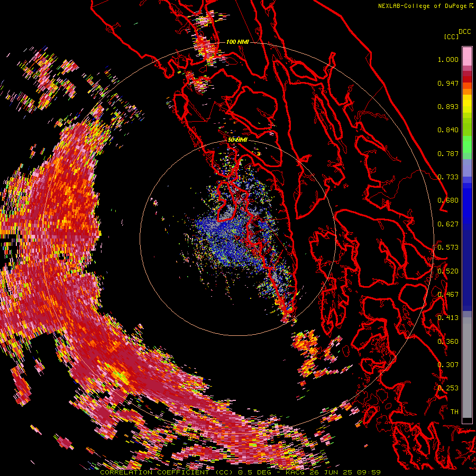Viewport: 476px width, 476px height.
Task: Click the 0.467 scale value
Action: click(448, 295)
